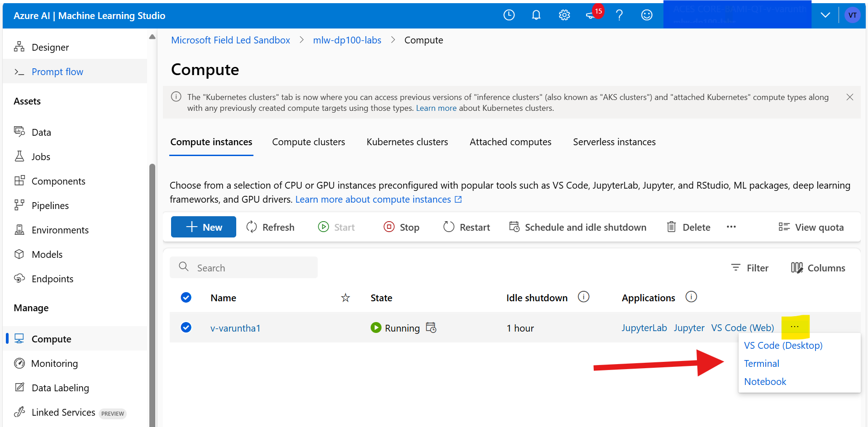Restart the selected compute instance
Screen dimensions: 868x427
click(x=467, y=227)
